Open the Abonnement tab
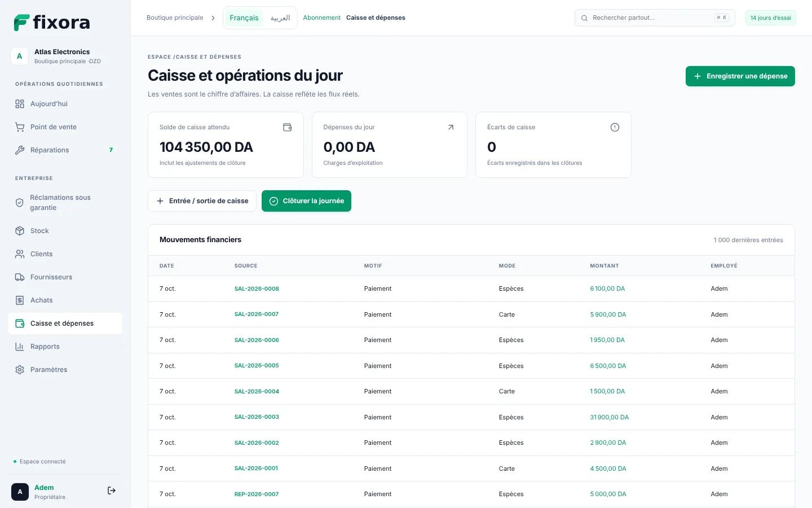This screenshot has width=812, height=508. (321, 18)
